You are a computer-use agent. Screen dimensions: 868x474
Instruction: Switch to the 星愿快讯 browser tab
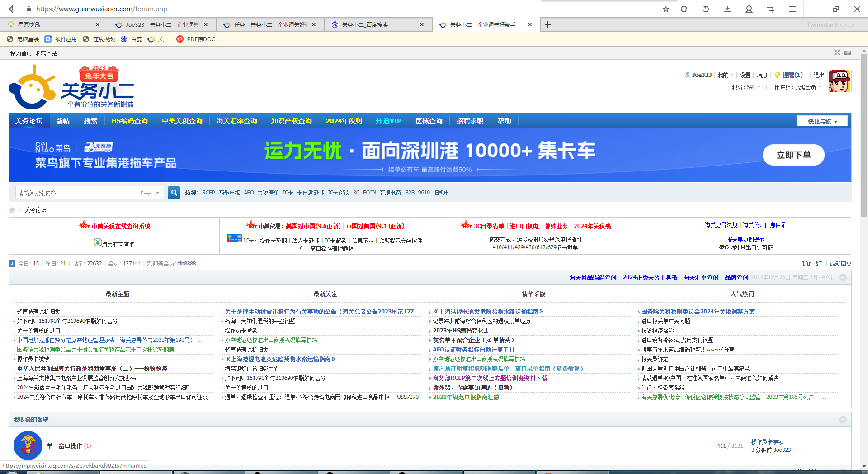(54, 24)
